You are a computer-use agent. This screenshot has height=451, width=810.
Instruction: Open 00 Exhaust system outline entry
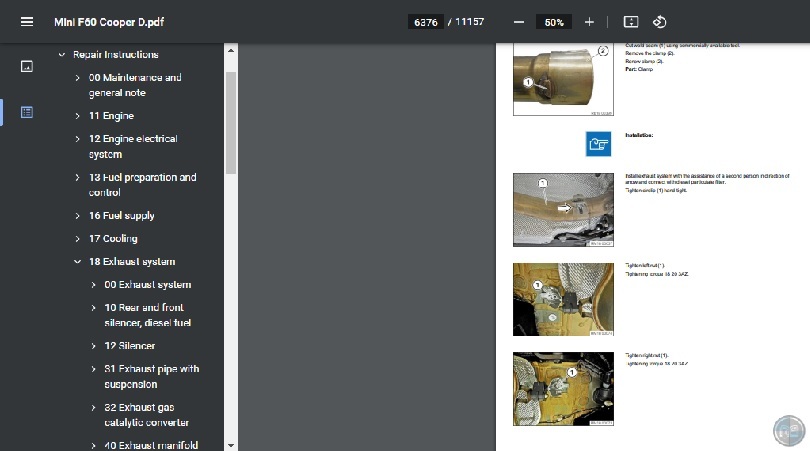click(148, 285)
